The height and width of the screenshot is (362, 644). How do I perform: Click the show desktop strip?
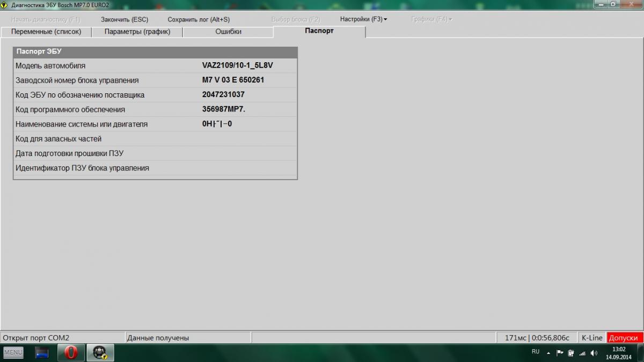641,353
